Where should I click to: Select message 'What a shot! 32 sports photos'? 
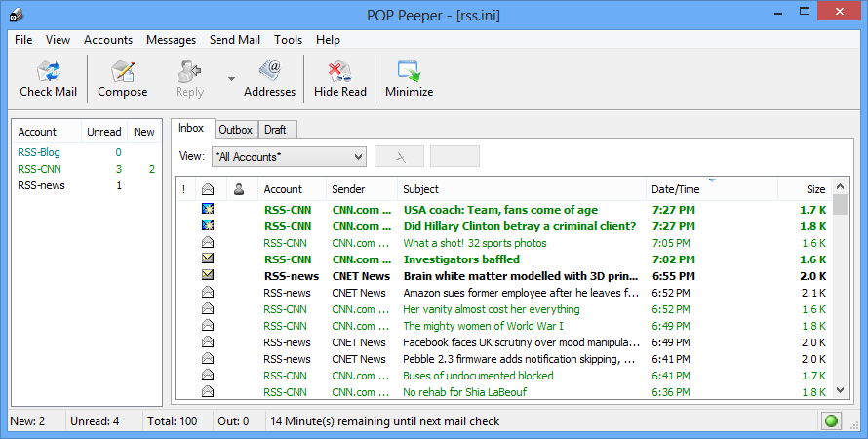point(504,243)
